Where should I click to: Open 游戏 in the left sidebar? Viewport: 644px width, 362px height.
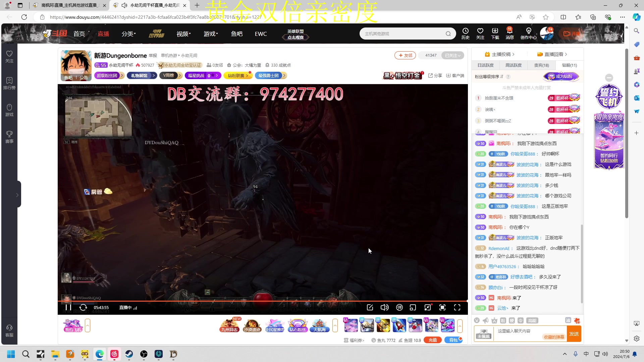coord(9,110)
